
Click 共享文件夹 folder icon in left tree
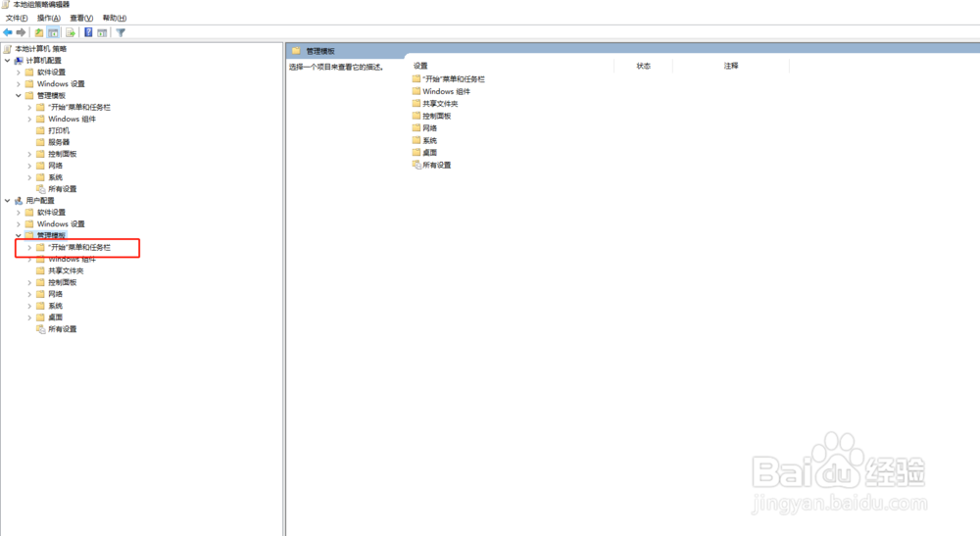click(x=40, y=270)
